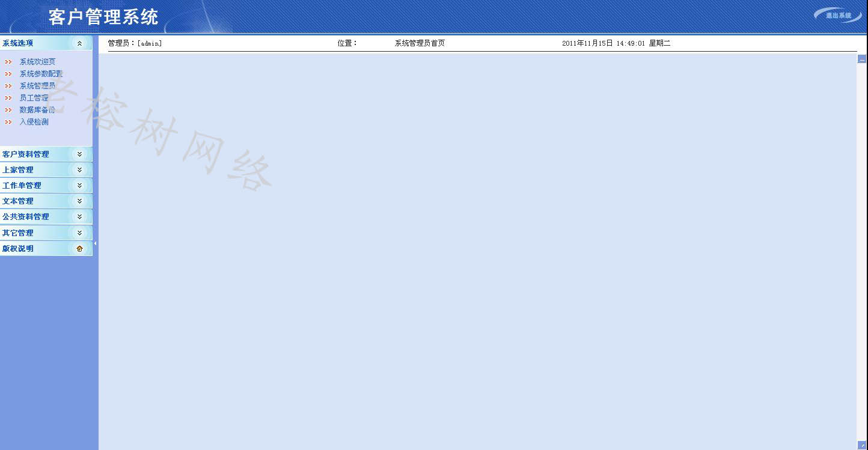Open 数据库备份 link

pos(37,110)
